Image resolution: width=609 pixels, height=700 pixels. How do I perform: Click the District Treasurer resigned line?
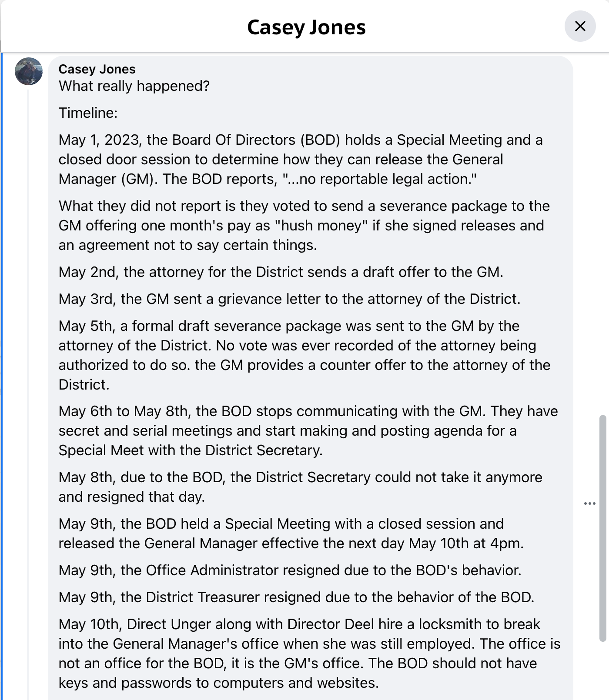coord(296,597)
